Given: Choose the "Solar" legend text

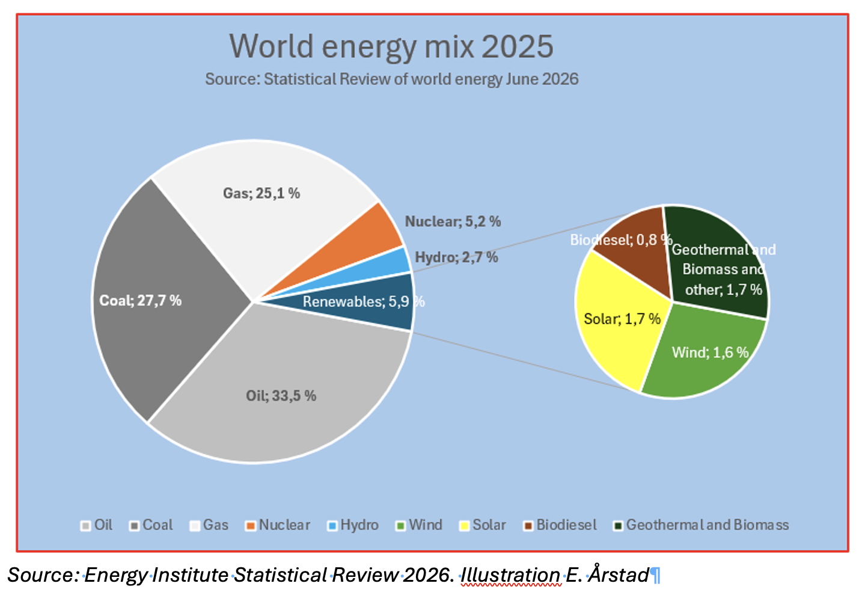Looking at the screenshot, I should click(x=489, y=525).
